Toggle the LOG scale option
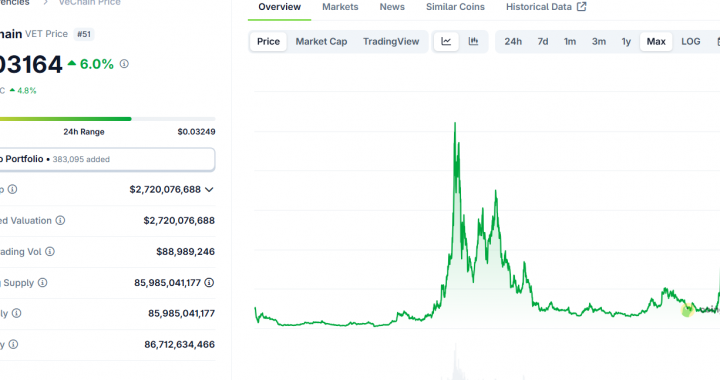Image resolution: width=720 pixels, height=380 pixels. click(691, 41)
